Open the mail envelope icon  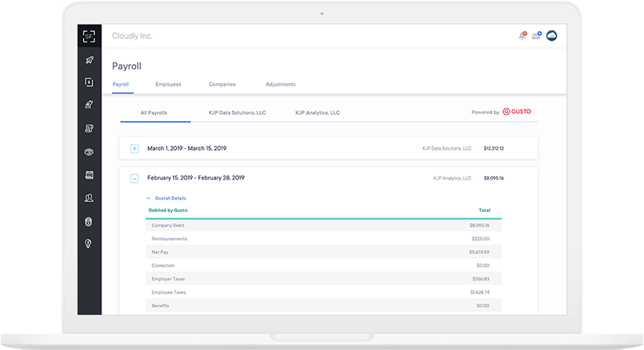pos(536,36)
